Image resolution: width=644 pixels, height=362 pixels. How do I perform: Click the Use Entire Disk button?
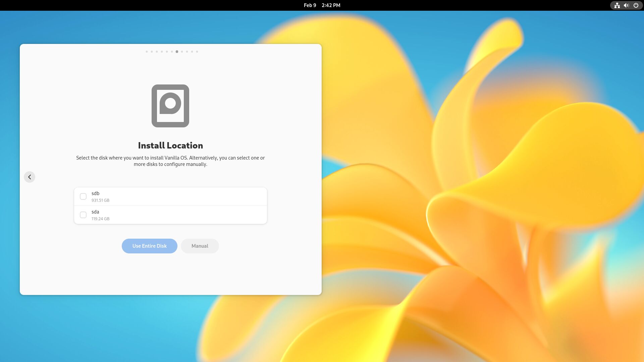[150, 246]
